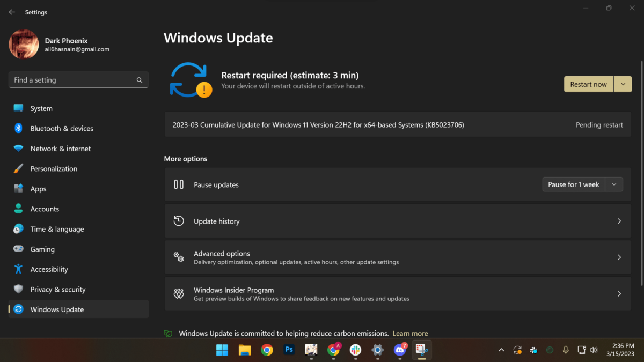Screen dimensions: 644x362
Task: Open Slack from the taskbar
Action: point(355,350)
